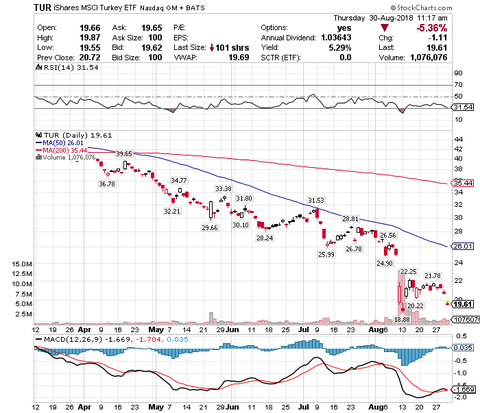
Task: Click the bar icon before Volume 1,076,076 legend
Action: point(39,157)
